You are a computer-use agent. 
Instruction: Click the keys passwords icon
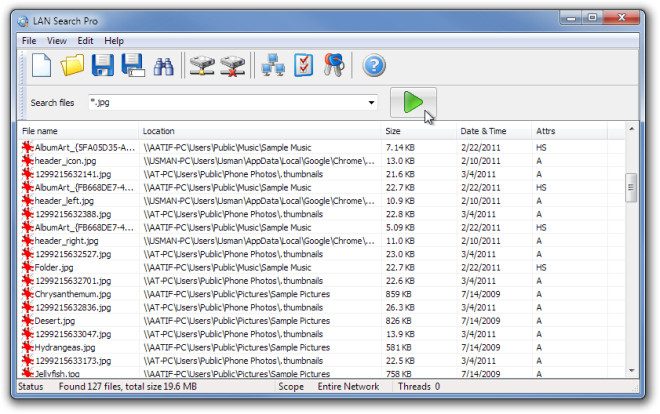[334, 65]
